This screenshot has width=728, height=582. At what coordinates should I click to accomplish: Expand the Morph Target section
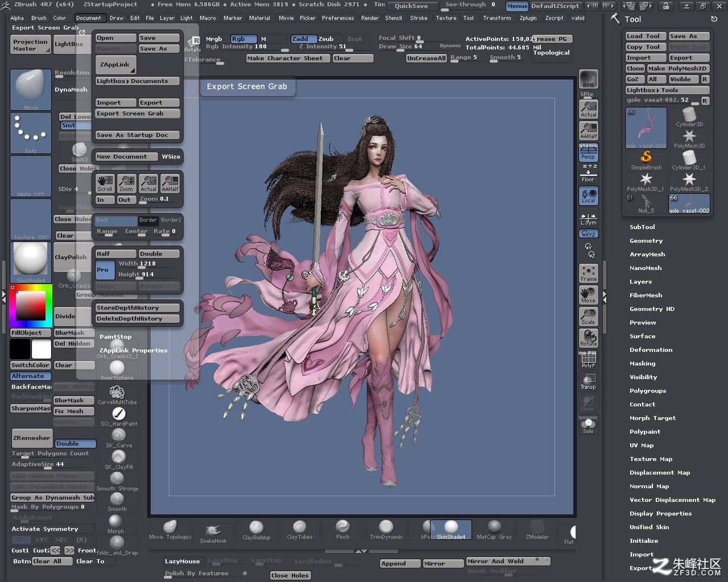(x=652, y=418)
